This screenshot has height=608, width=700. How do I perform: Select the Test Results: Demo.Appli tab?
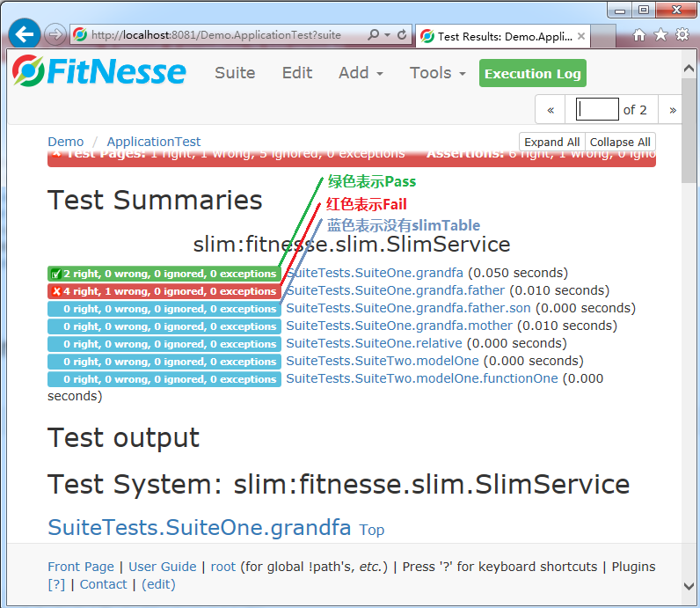(503, 36)
